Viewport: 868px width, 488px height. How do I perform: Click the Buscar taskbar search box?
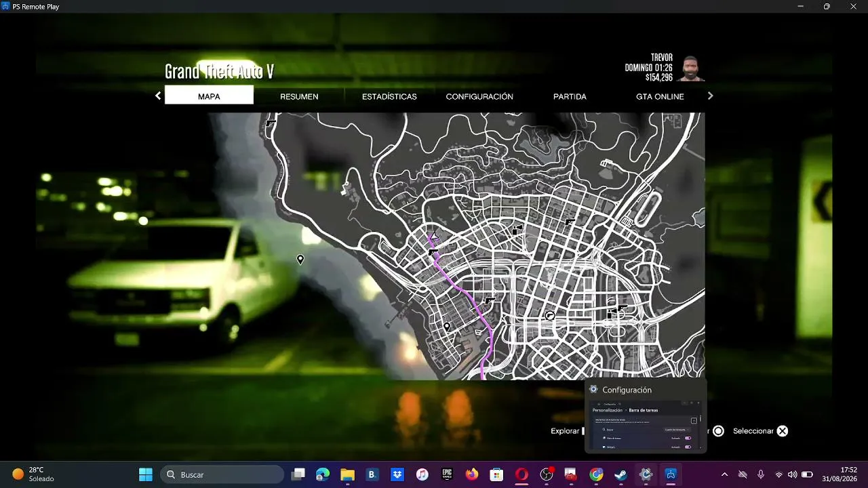pos(222,474)
